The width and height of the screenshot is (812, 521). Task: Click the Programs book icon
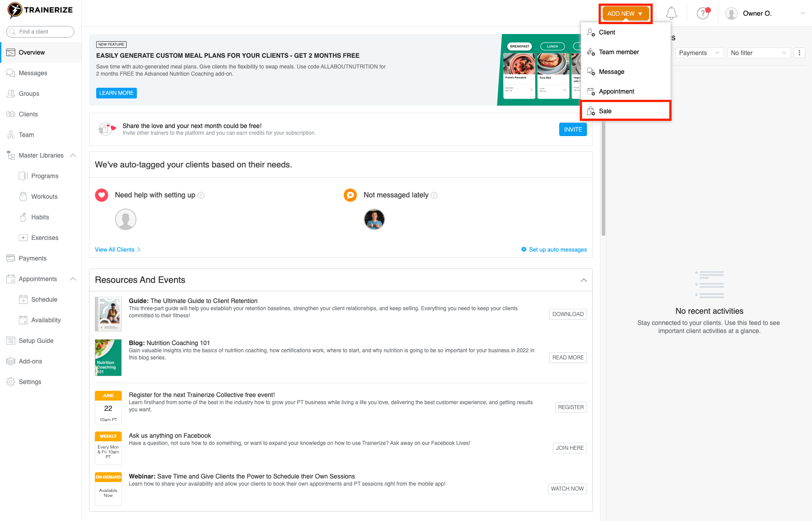(23, 176)
